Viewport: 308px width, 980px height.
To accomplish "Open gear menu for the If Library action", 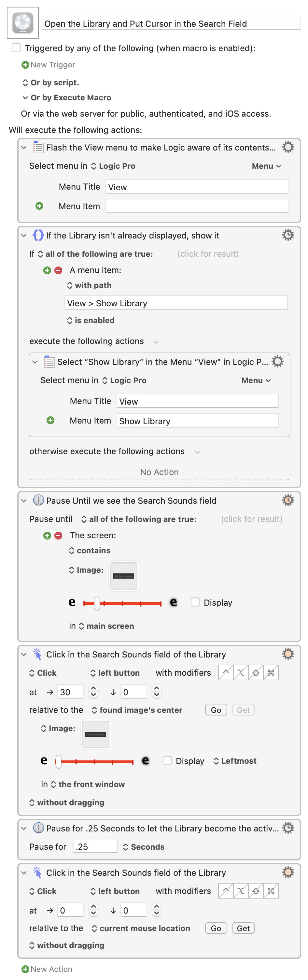I will (288, 235).
